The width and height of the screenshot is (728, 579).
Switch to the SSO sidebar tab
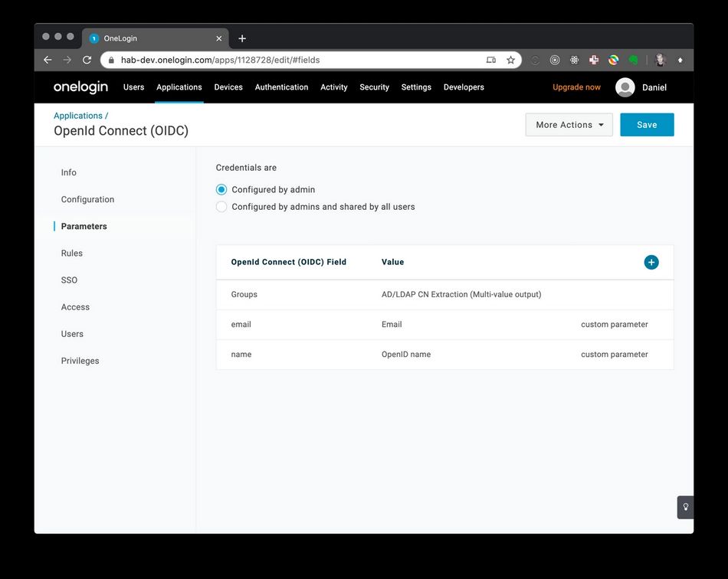tap(69, 280)
